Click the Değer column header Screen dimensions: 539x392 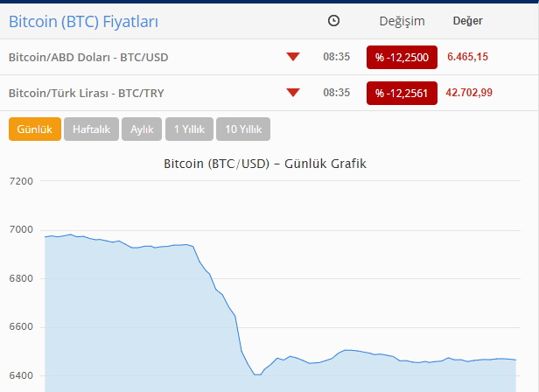coord(467,21)
